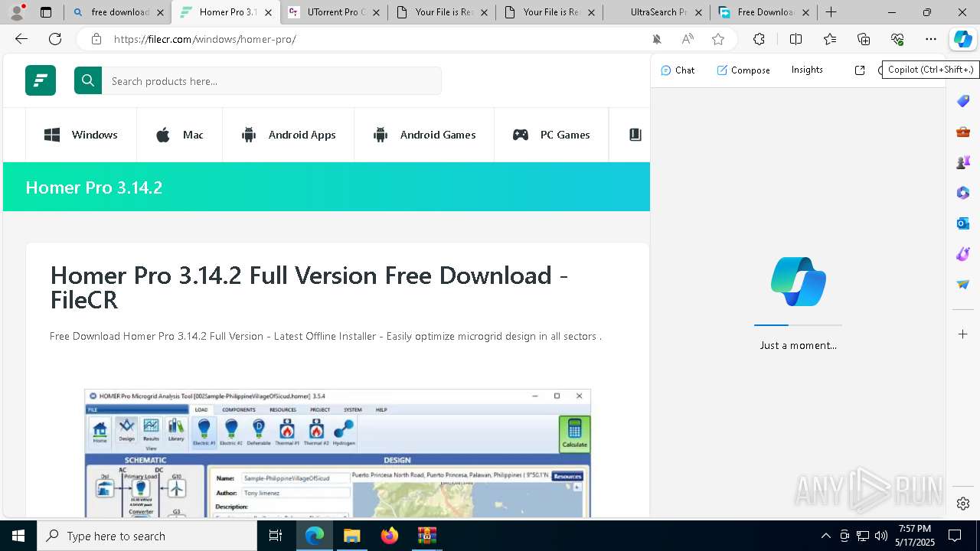Click the book icon category

click(635, 135)
